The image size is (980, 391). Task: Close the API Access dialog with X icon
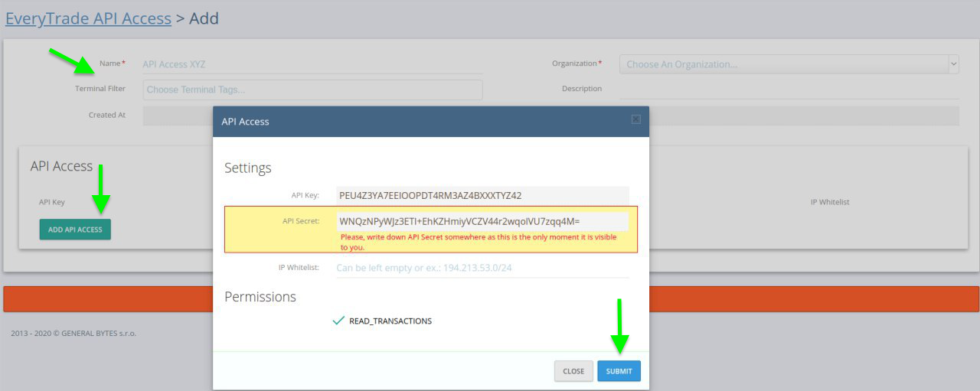click(635, 120)
